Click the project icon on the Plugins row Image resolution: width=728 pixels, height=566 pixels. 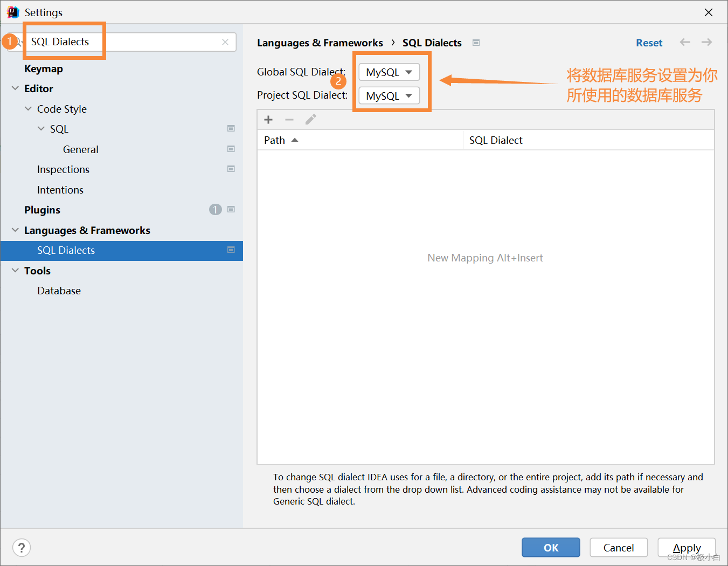click(231, 209)
